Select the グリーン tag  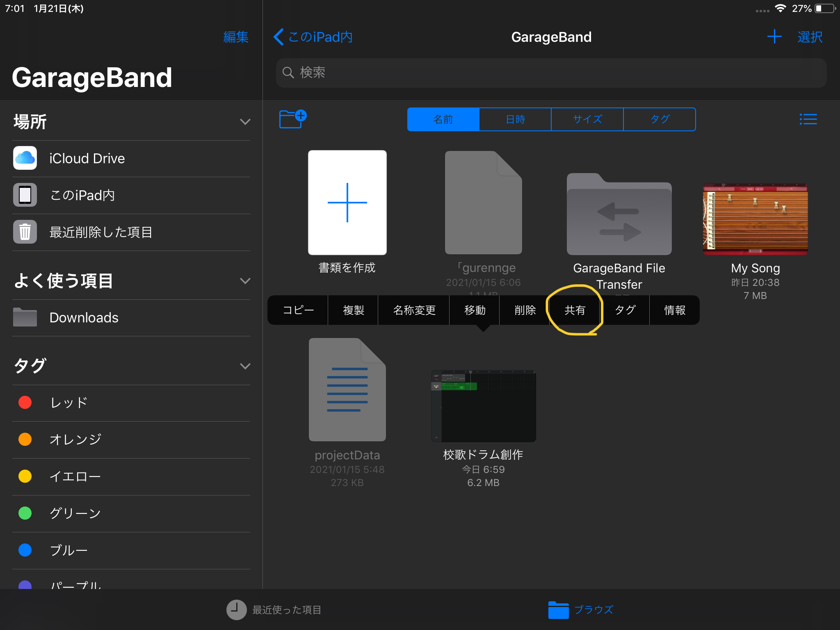(x=131, y=514)
